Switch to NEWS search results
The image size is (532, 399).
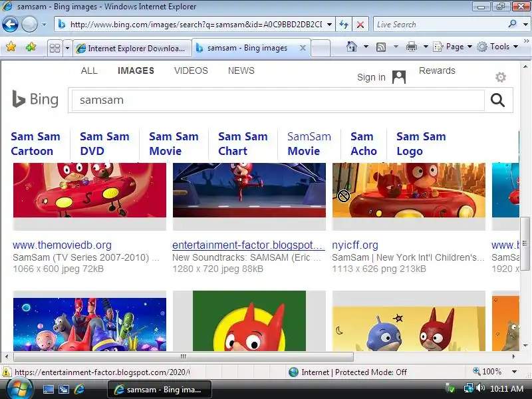tap(241, 70)
